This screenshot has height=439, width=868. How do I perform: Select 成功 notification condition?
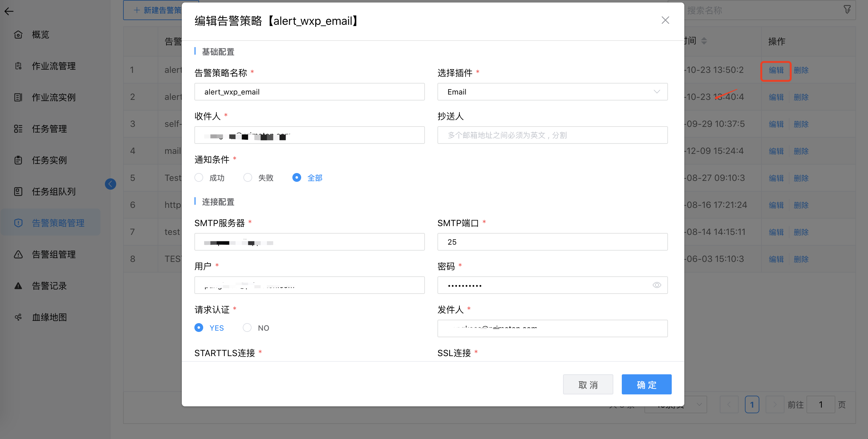[199, 177]
